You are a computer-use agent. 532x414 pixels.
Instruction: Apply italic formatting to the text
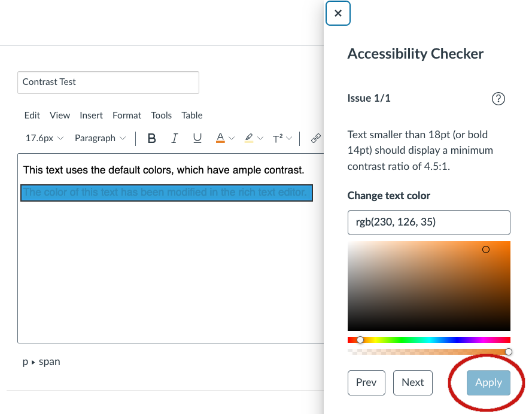pyautogui.click(x=175, y=138)
